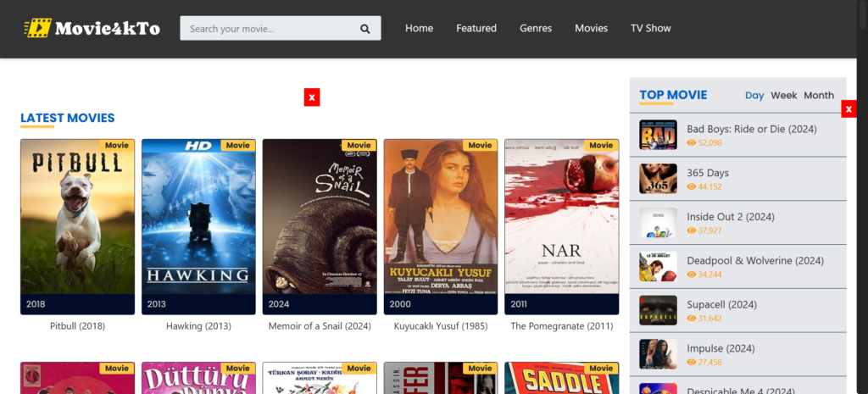Click The Pomegranate (2011) title link

(x=562, y=326)
